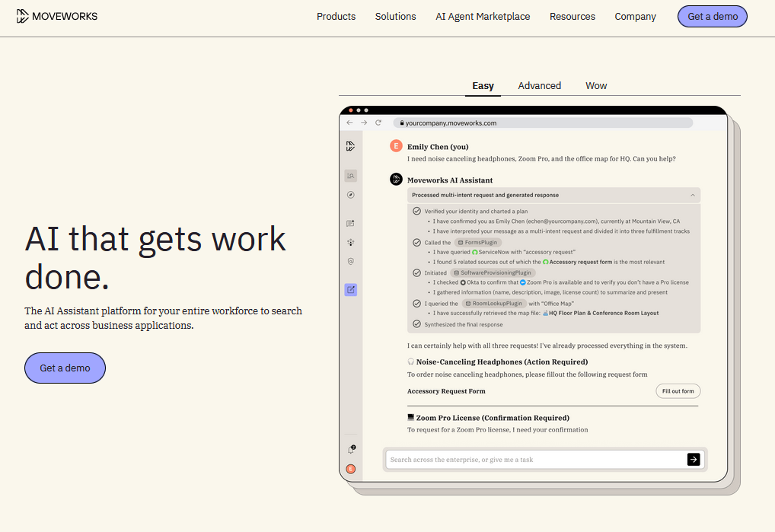This screenshot has height=532, width=775.
Task: Click the Fill out form button
Action: point(678,391)
